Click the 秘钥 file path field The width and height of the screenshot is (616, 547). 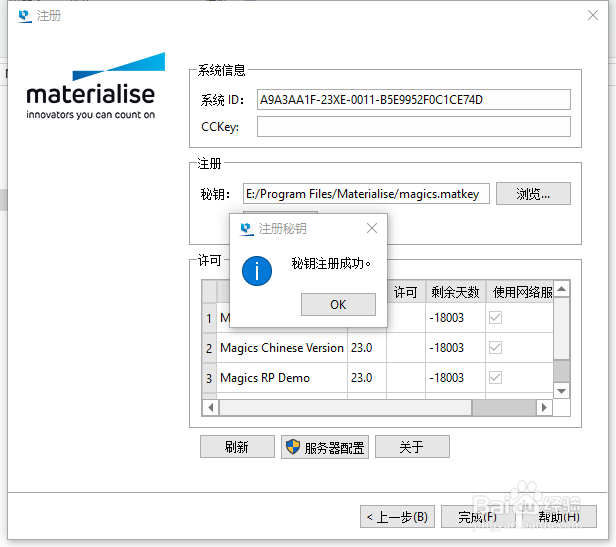click(x=366, y=193)
